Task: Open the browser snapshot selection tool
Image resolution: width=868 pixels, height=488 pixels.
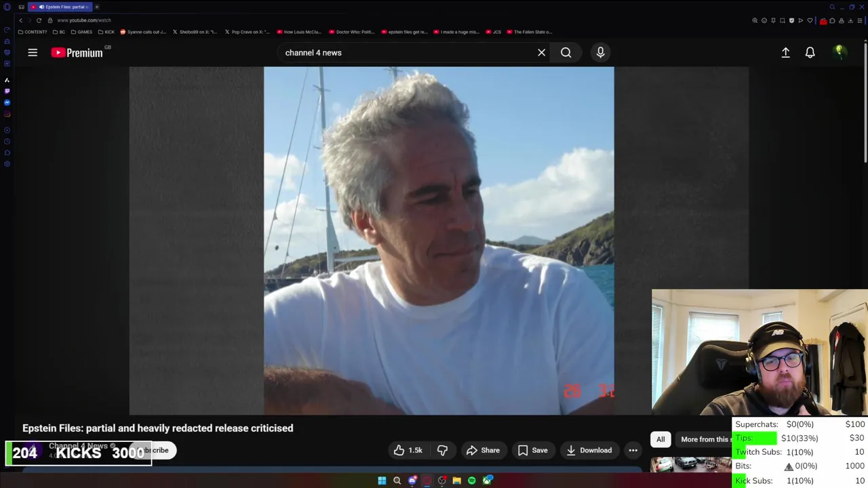Action: coord(783,20)
